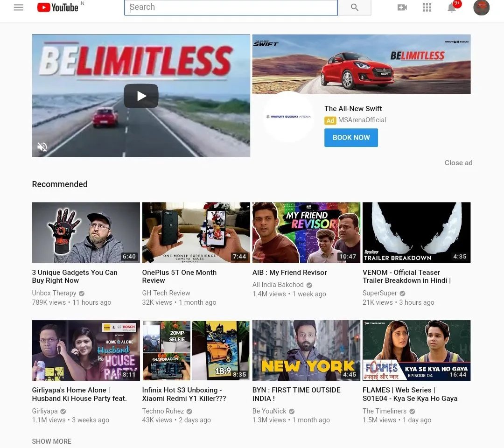The height and width of the screenshot is (448, 504).
Task: Open the YouTube apps grid
Action: tap(427, 7)
